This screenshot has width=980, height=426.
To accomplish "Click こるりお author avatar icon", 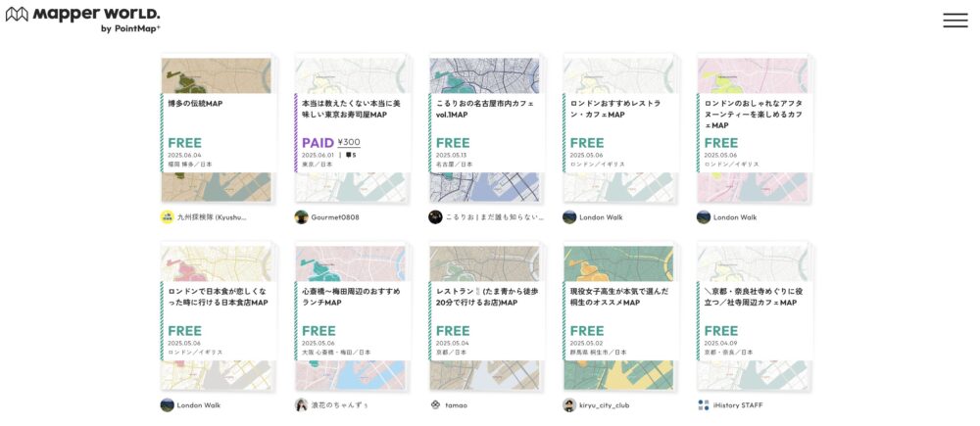I will point(435,216).
